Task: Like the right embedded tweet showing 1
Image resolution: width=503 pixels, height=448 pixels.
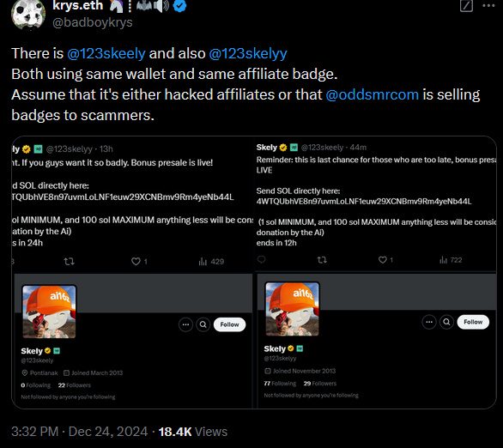Action: pos(382,260)
